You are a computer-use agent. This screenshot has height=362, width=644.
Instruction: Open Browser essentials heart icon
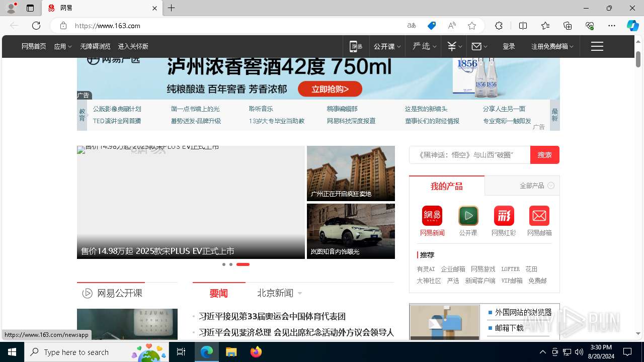590,26
